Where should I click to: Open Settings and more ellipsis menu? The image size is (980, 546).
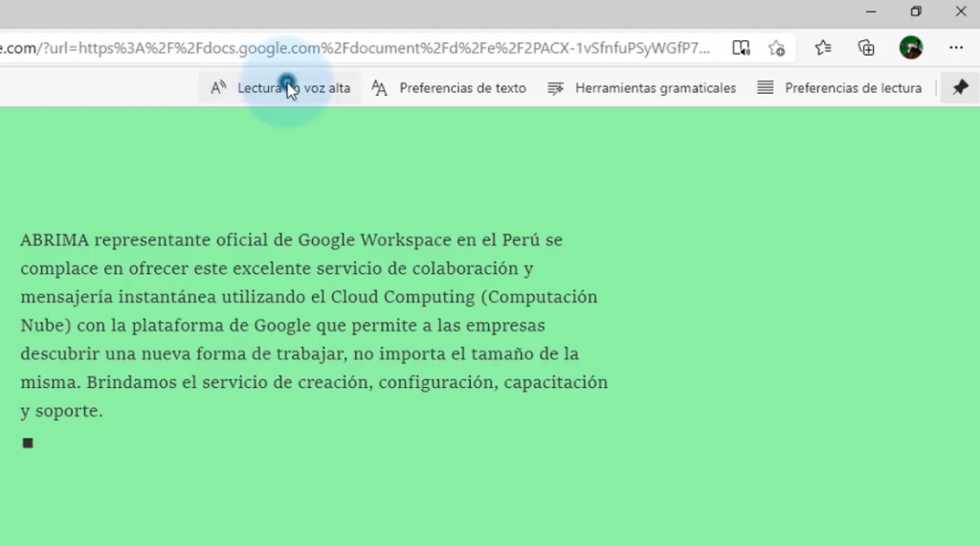point(956,48)
